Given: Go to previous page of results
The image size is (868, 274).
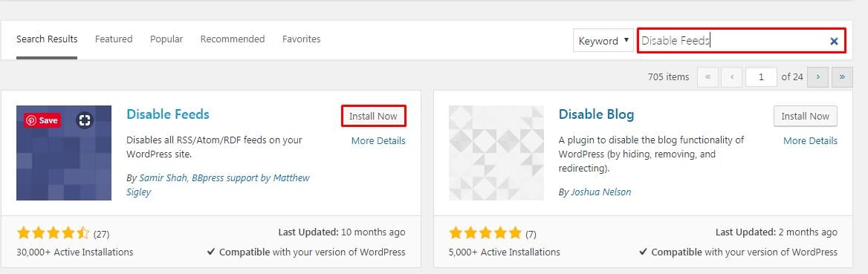Looking at the screenshot, I should tap(732, 77).
